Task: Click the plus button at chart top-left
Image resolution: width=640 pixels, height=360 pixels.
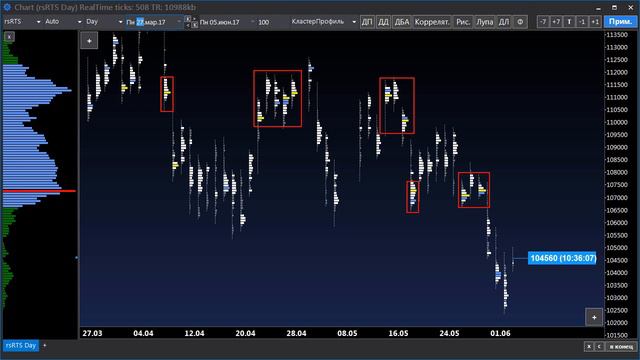Action: (x=89, y=41)
